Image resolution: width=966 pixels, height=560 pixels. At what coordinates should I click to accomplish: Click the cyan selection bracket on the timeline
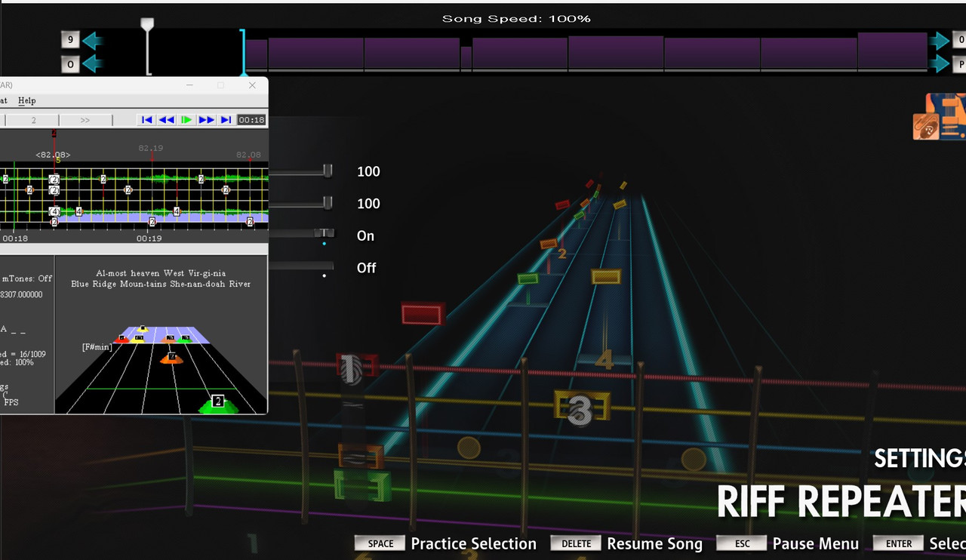coord(243,51)
